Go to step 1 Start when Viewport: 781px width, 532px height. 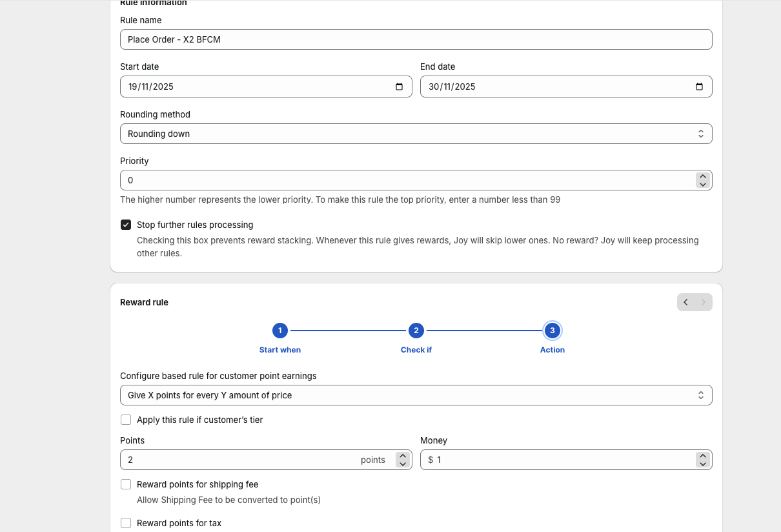click(x=279, y=331)
